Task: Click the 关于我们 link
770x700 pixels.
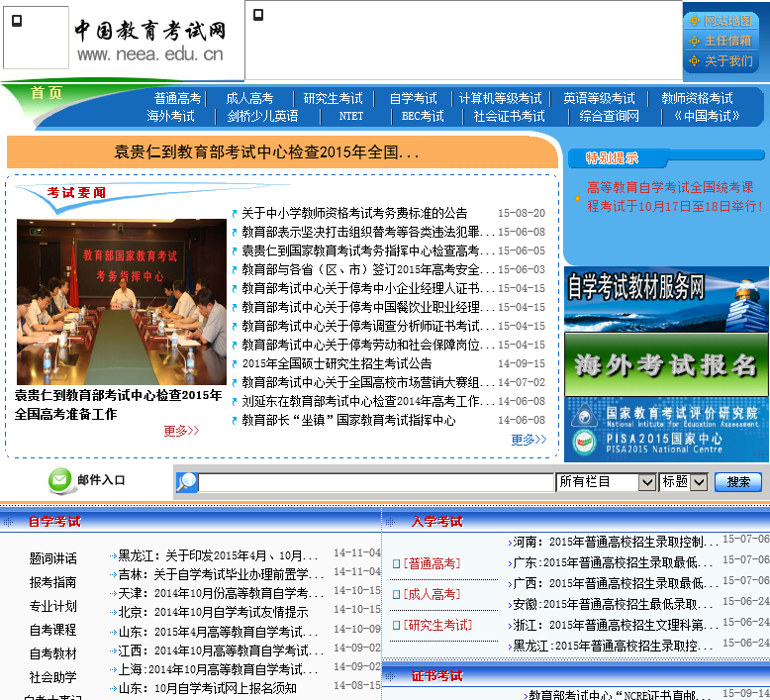Action: pyautogui.click(x=728, y=61)
